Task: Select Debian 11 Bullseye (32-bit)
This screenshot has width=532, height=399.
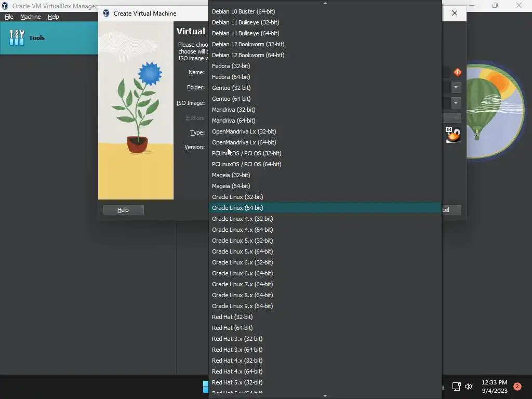Action: point(325,22)
